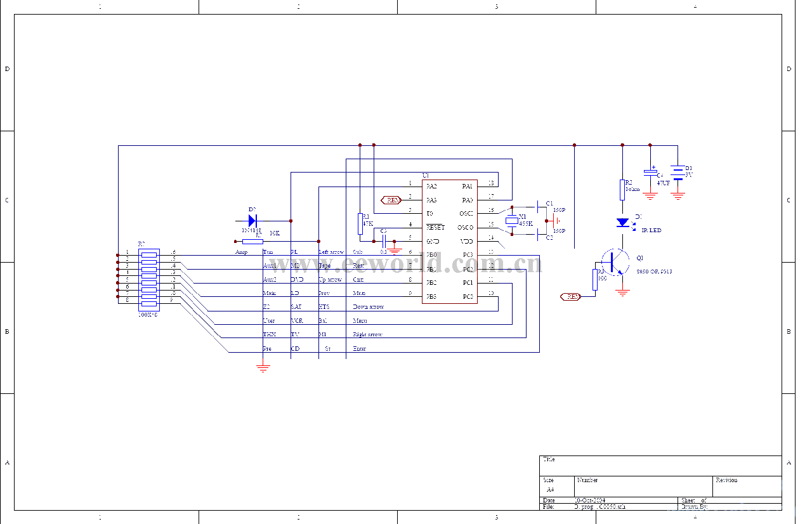Click the PC0 pin label

click(x=468, y=296)
